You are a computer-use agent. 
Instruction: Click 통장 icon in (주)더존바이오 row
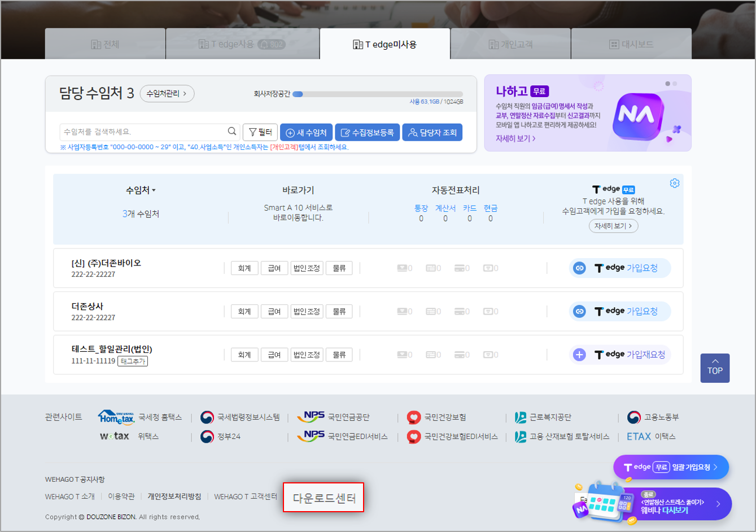tap(403, 268)
